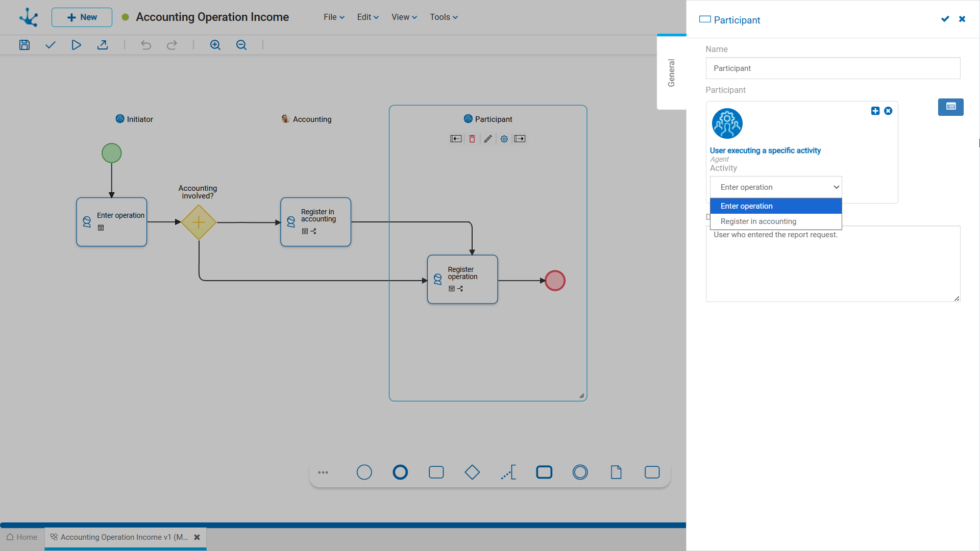The image size is (980, 551).
Task: Click the export share icon in toolbar
Action: click(103, 45)
